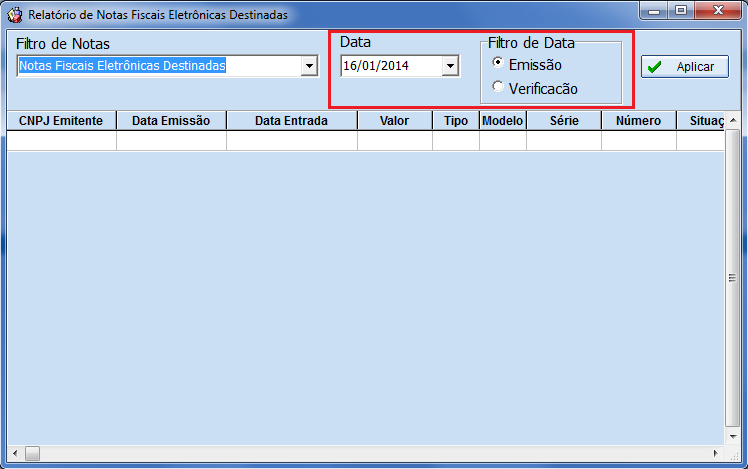Screen dimensions: 748x469
Task: Click the Data Emissão column header
Action: pyautogui.click(x=171, y=121)
